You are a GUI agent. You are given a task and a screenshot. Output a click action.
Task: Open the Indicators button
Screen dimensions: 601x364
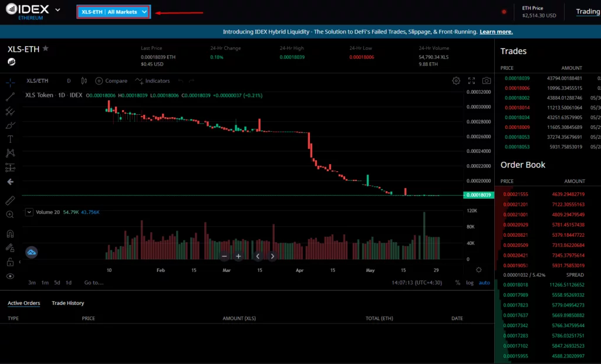[153, 81]
